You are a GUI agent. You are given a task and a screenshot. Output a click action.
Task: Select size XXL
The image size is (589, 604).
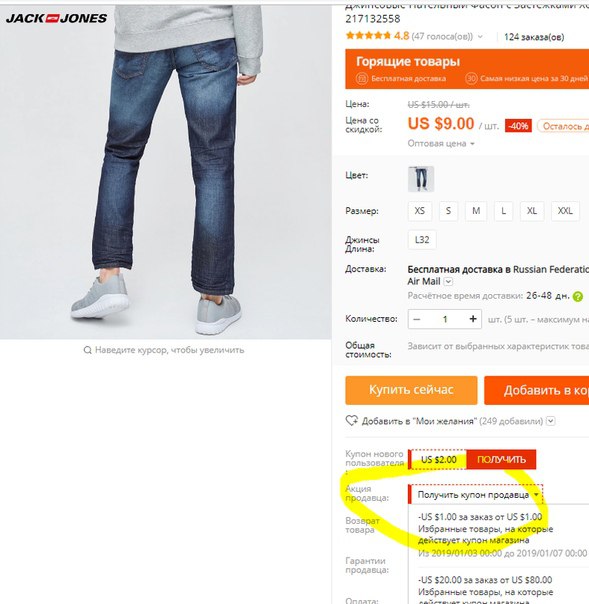pos(565,211)
